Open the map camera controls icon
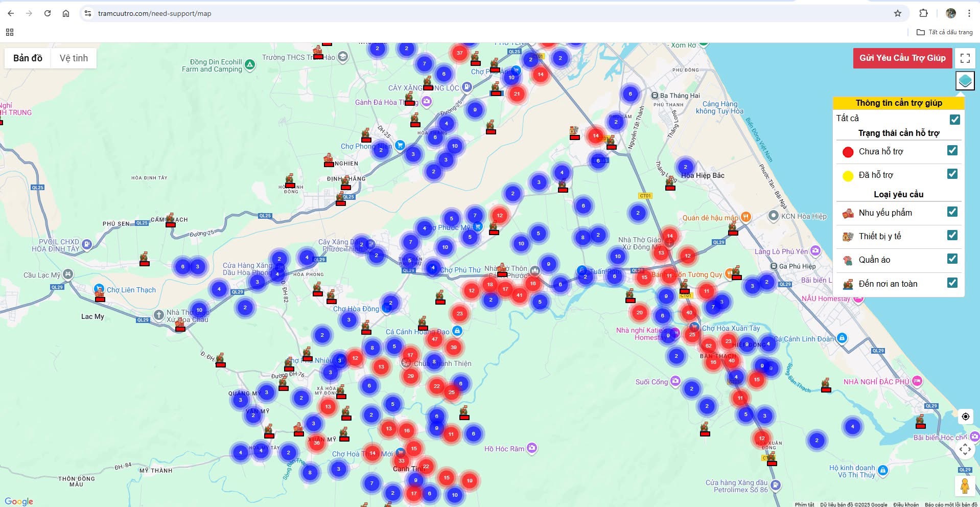The image size is (980, 507). (x=965, y=449)
